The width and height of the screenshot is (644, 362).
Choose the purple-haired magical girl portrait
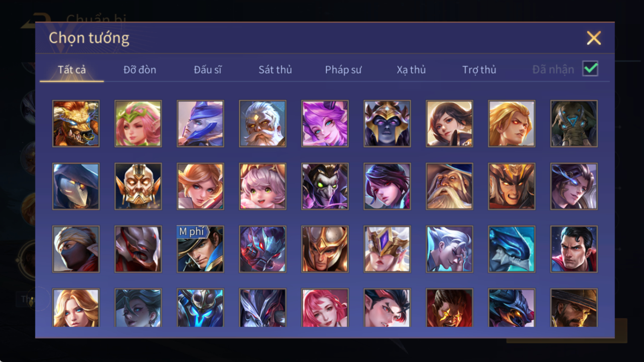(x=325, y=124)
